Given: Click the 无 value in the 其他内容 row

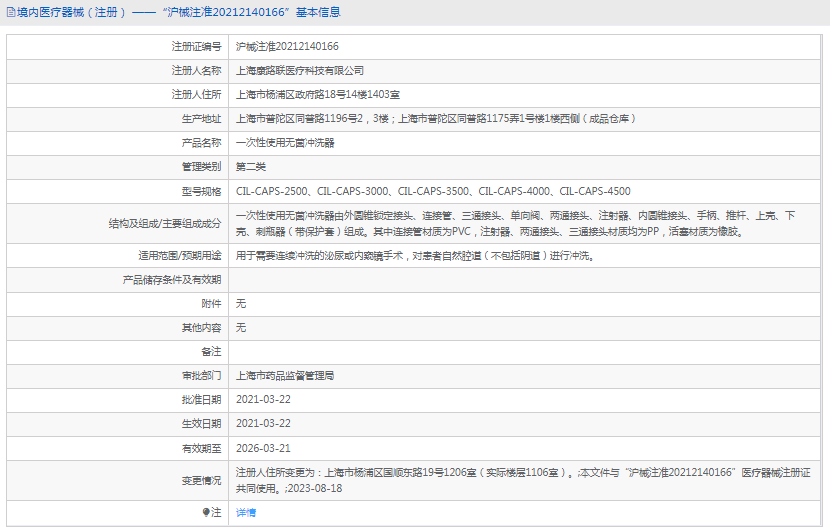Looking at the screenshot, I should (241, 328).
